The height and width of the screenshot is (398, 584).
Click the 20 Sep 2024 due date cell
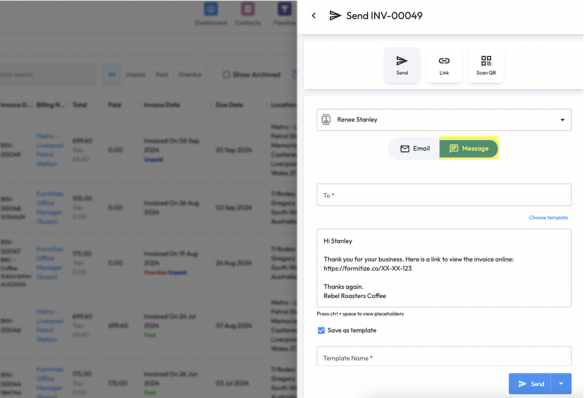tap(234, 150)
